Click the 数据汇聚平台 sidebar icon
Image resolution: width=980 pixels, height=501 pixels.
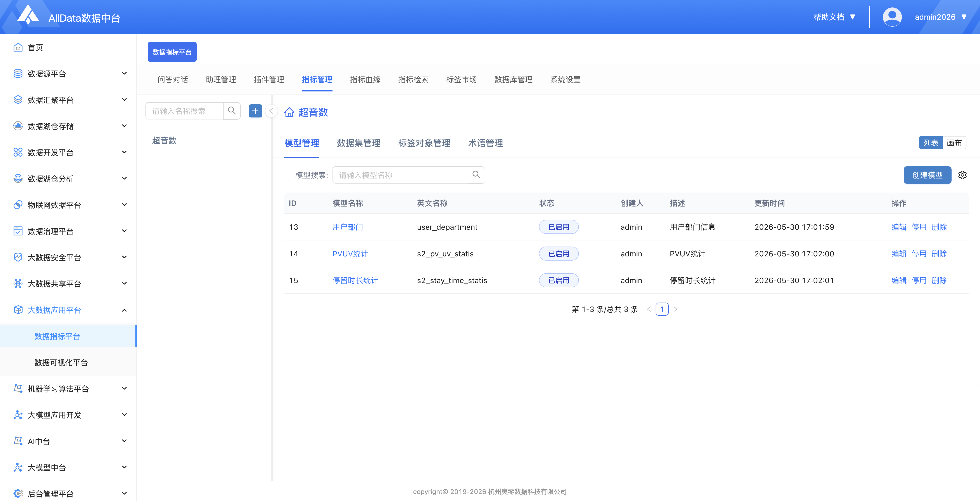[18, 100]
